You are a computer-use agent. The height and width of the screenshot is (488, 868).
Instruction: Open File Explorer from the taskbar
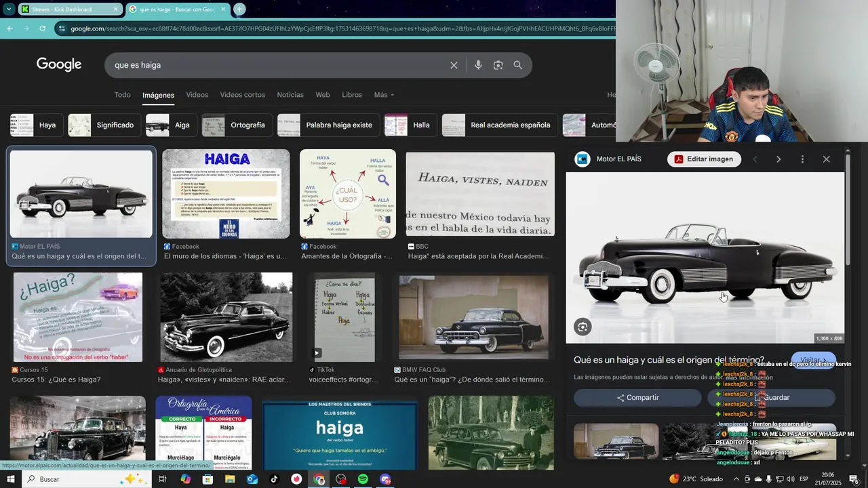coord(230,479)
